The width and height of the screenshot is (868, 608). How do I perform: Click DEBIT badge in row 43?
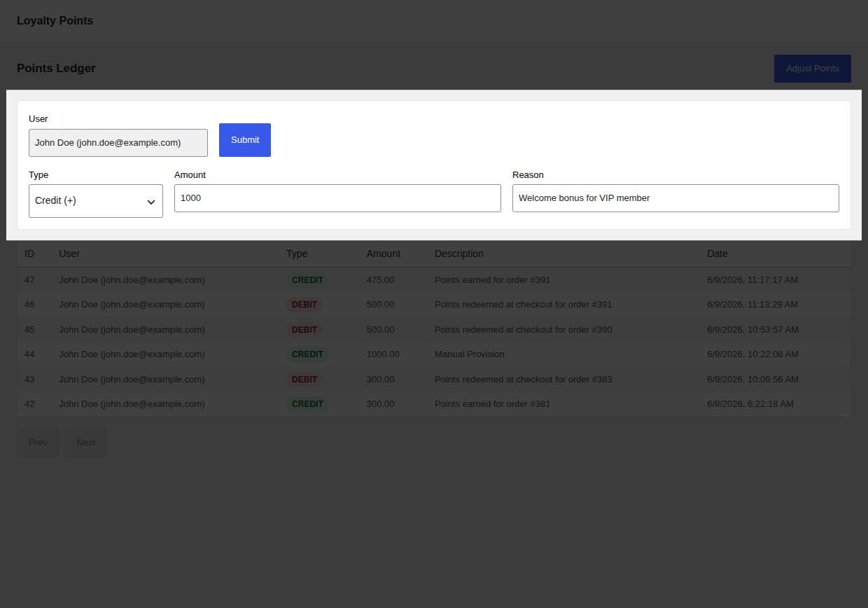(304, 380)
